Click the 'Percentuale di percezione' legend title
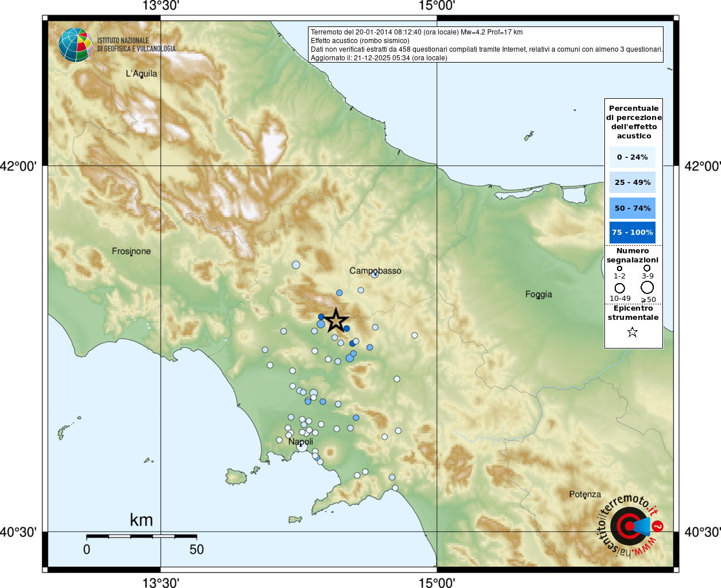 634,122
